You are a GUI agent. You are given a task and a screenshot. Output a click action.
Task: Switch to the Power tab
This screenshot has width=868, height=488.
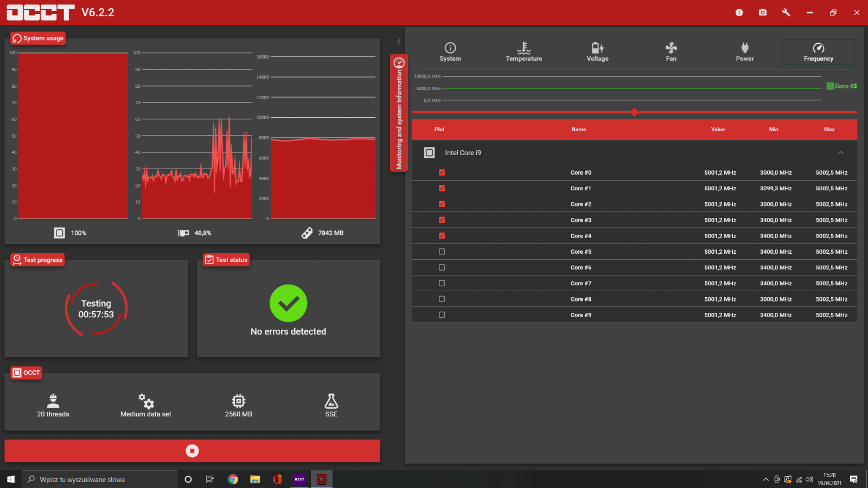[745, 52]
